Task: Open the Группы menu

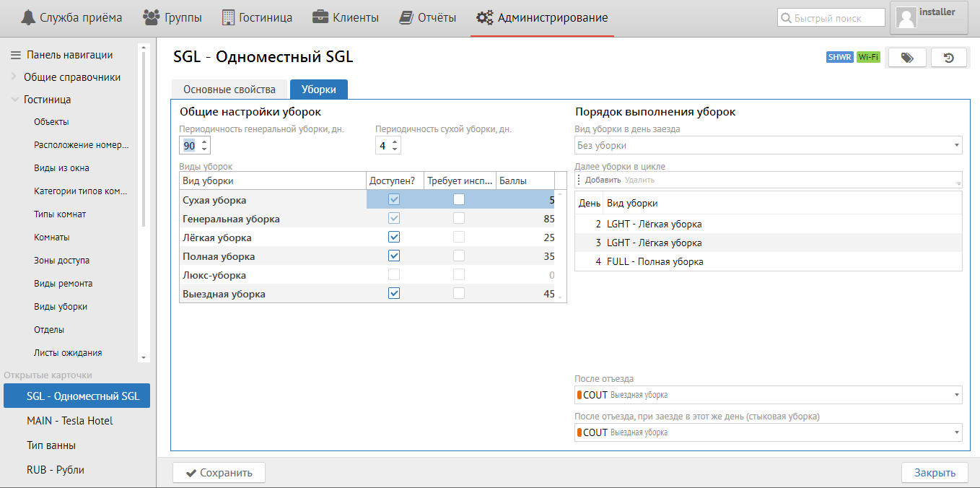Action: (172, 18)
